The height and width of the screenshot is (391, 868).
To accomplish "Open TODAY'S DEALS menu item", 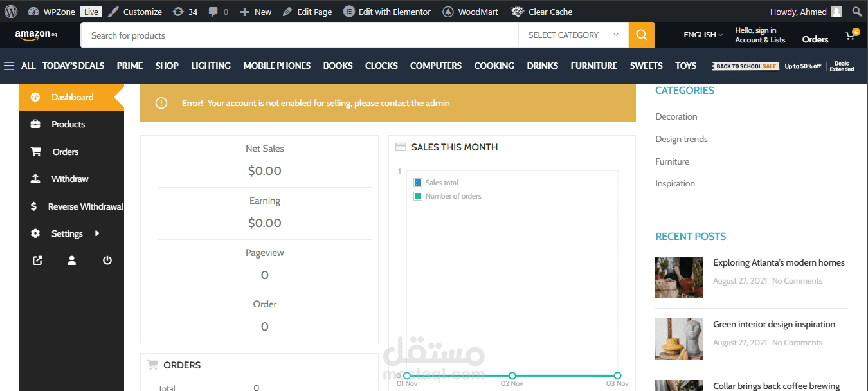I will [x=73, y=66].
